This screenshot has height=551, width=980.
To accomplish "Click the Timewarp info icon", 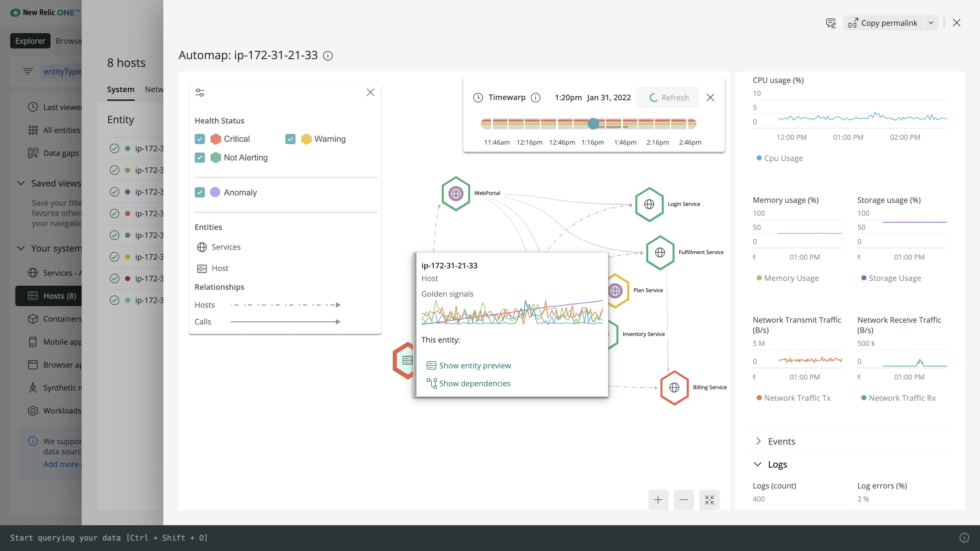I will coord(535,98).
